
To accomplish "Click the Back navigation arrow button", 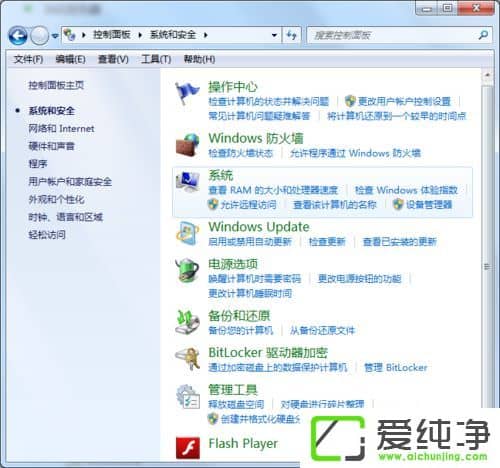I will coord(18,35).
